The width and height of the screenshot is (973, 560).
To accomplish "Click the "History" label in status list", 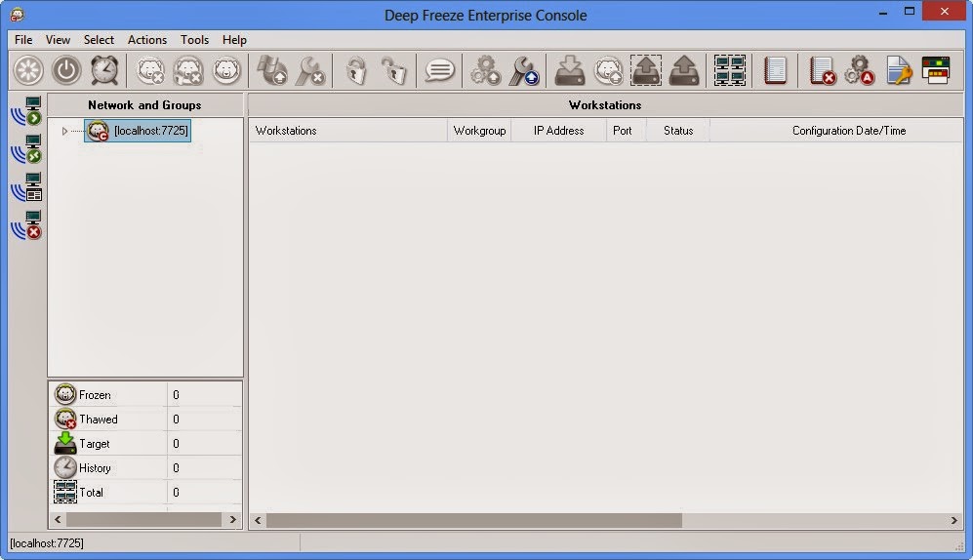I will [95, 467].
